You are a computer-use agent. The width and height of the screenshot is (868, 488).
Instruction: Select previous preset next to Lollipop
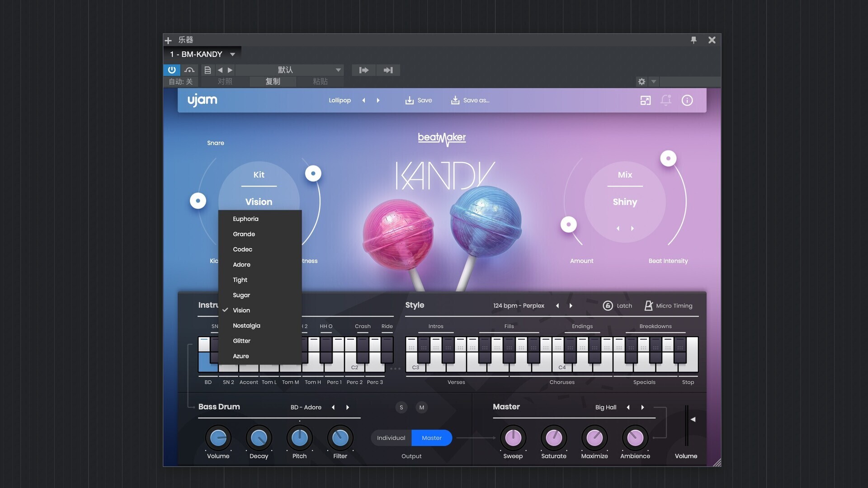(363, 100)
